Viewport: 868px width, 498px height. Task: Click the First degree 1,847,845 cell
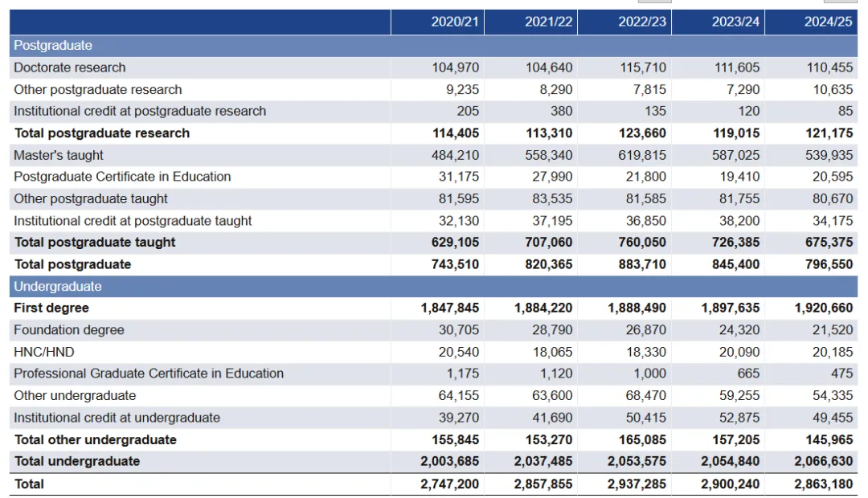450,308
